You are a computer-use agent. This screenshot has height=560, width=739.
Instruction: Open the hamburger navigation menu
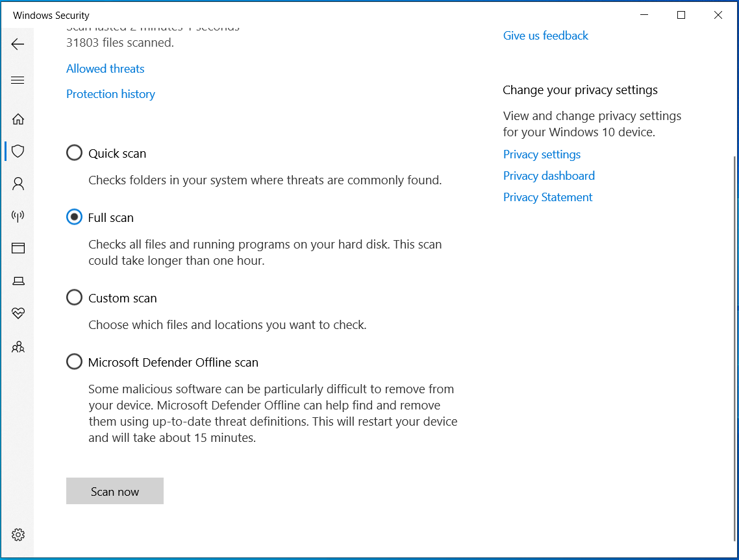pyautogui.click(x=18, y=80)
